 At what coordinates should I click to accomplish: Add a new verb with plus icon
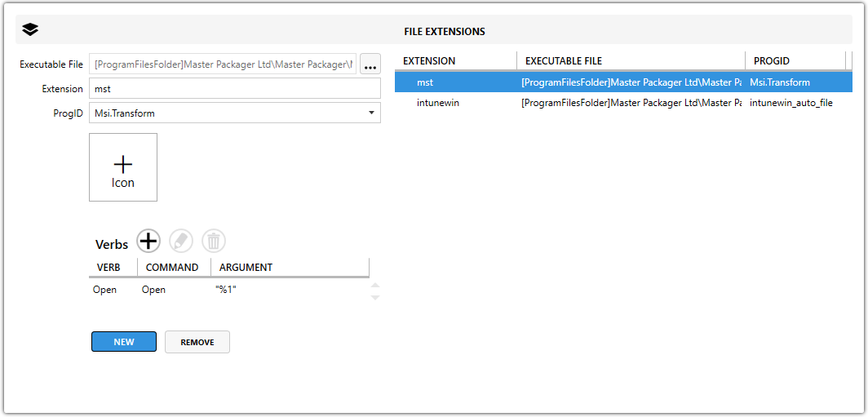(148, 241)
